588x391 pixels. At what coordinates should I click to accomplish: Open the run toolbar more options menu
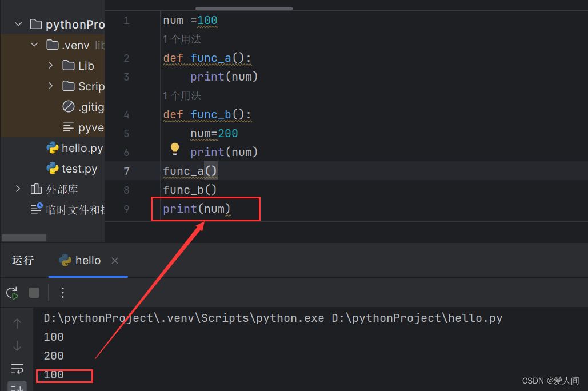pyautogui.click(x=63, y=293)
